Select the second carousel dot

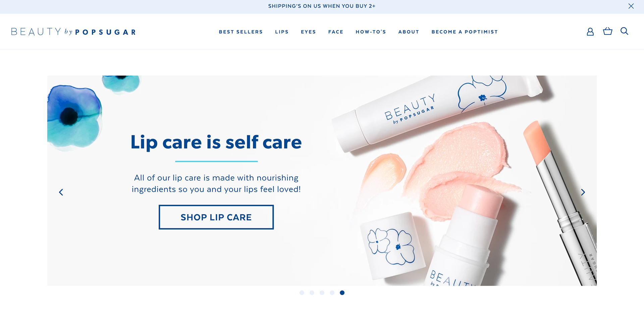pos(312,293)
